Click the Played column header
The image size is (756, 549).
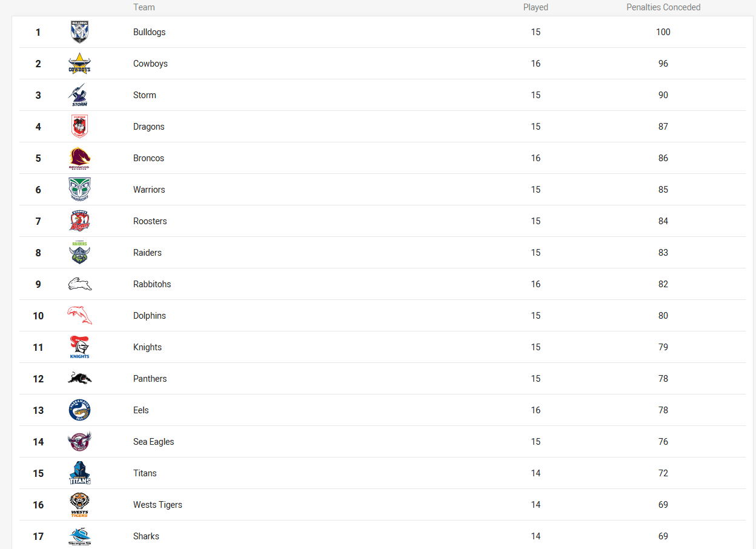pyautogui.click(x=535, y=7)
